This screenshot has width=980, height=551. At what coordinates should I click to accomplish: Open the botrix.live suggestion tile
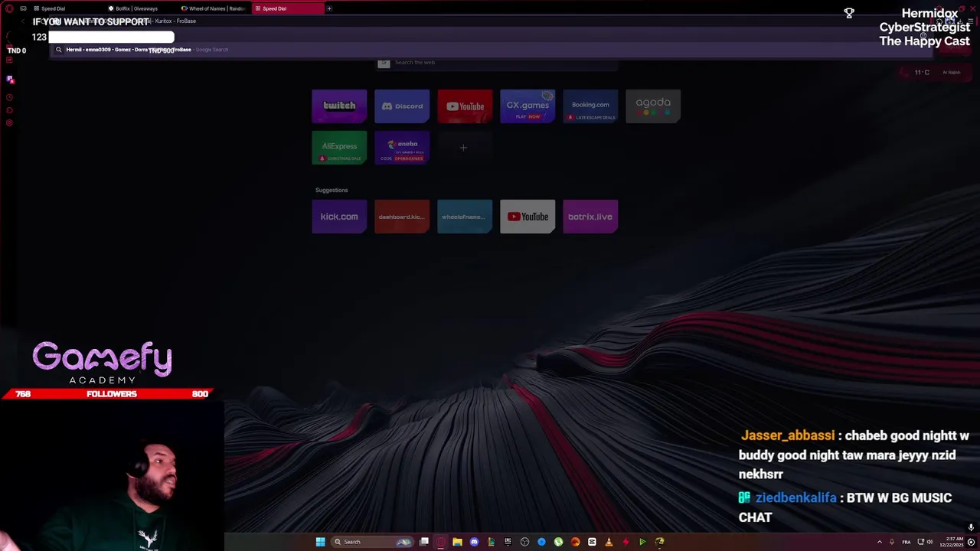click(x=590, y=217)
